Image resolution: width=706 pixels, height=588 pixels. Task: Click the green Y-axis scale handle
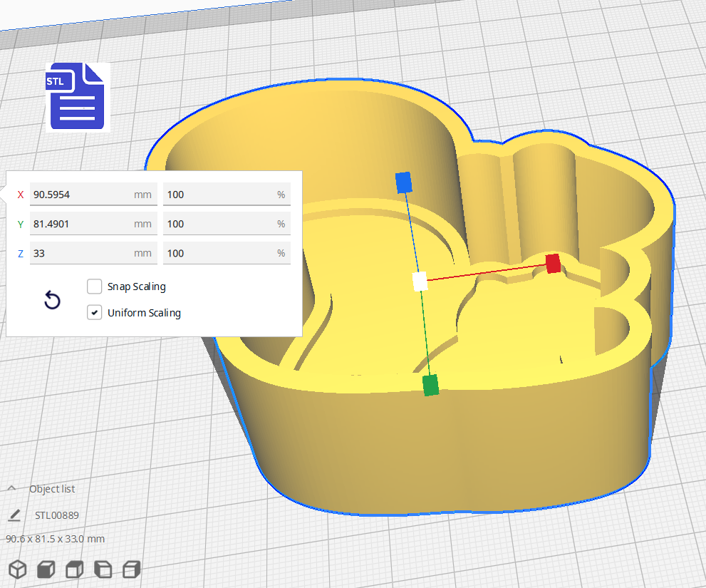coord(430,386)
